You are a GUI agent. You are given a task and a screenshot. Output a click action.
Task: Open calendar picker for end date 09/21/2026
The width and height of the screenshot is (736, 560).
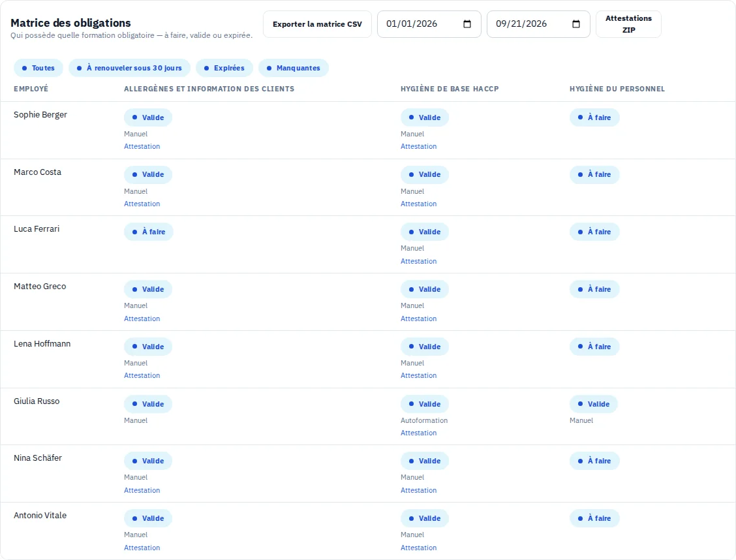(x=576, y=24)
